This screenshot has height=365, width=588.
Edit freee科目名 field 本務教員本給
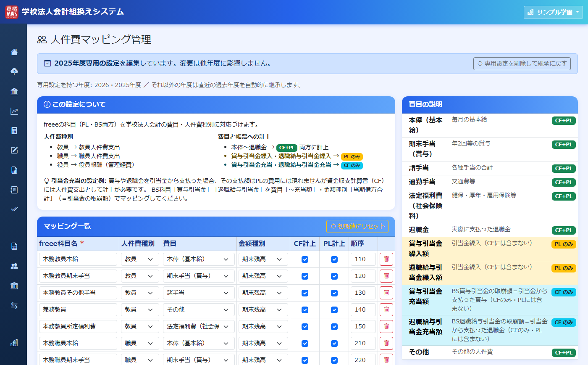[x=78, y=259]
